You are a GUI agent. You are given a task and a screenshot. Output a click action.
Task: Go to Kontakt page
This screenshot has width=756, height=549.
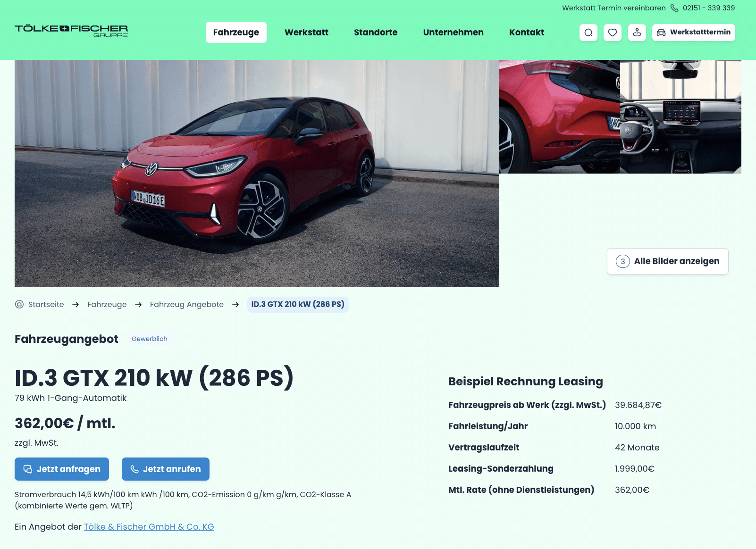[x=527, y=33]
